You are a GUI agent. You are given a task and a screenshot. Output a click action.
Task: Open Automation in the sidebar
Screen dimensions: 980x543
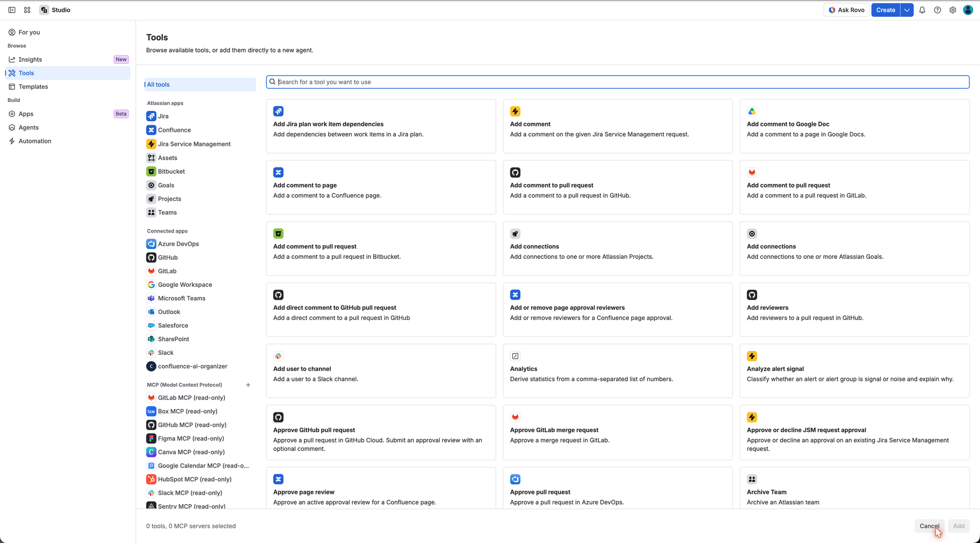point(67,141)
